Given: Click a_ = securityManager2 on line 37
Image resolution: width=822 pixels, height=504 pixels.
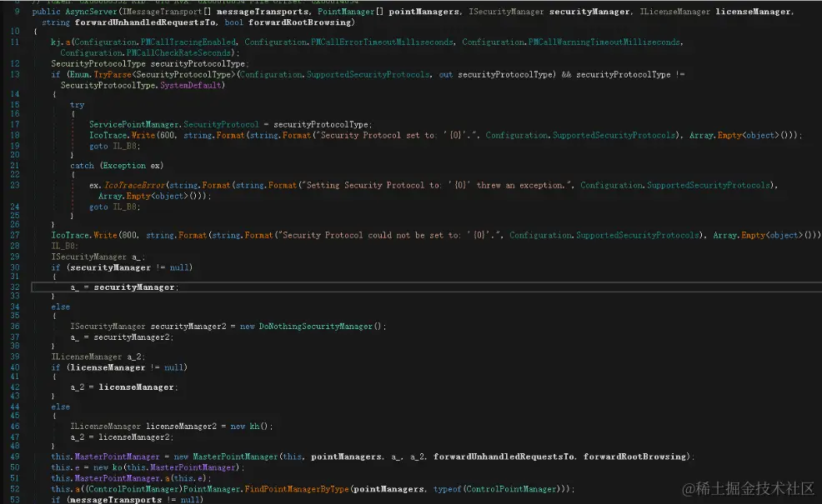Looking at the screenshot, I should coord(122,338).
